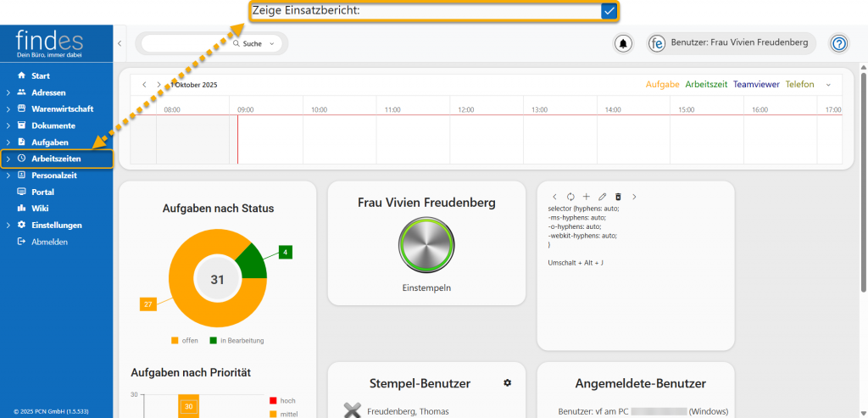
Task: Add a new note with the plus icon
Action: 586,197
